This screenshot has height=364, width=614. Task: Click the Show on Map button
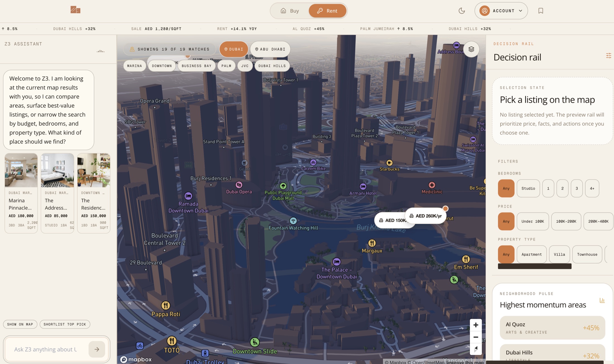[x=20, y=324]
